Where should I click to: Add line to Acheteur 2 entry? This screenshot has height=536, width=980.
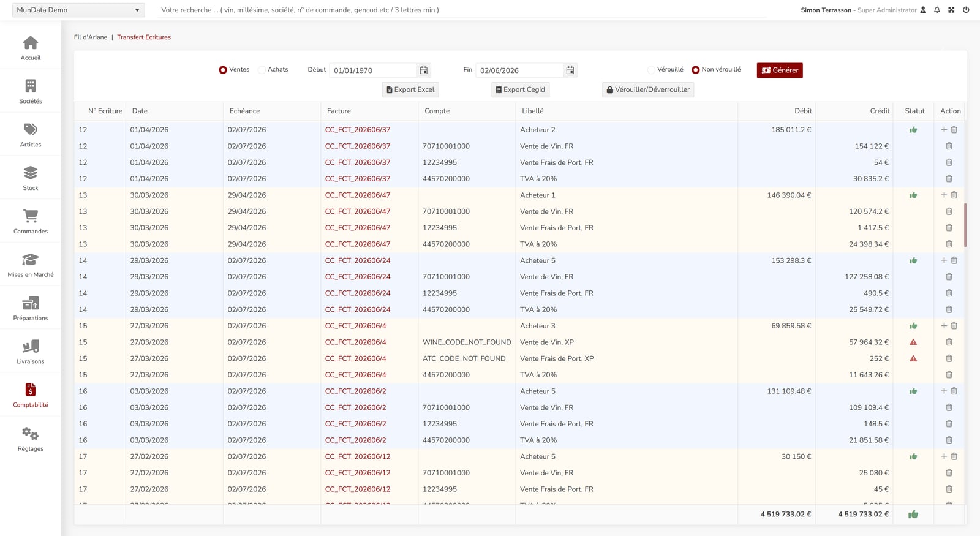[944, 130]
